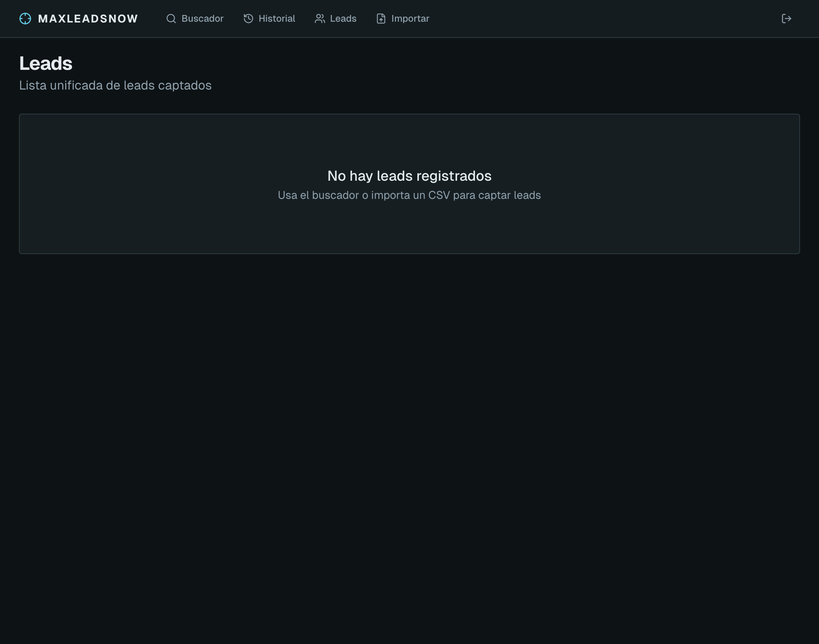Click empty space in the top navigation bar
This screenshot has height=644, width=819.
pyautogui.click(x=592, y=19)
